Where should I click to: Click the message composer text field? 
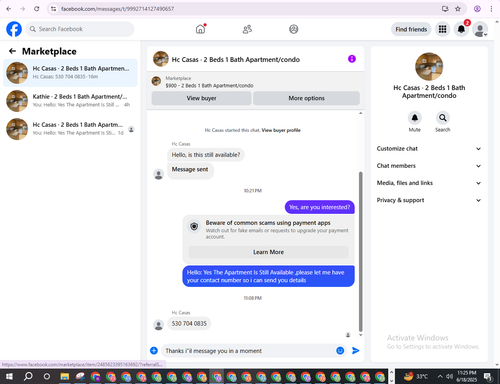pyautogui.click(x=248, y=351)
